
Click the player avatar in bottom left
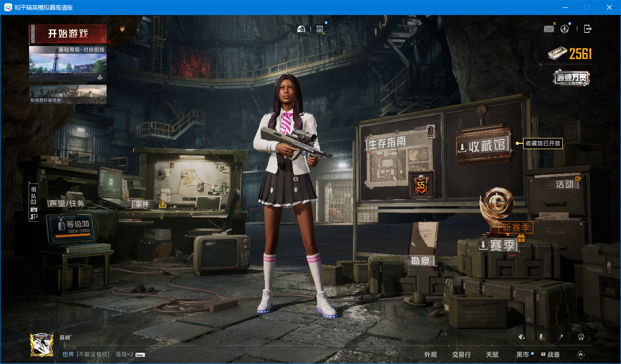[x=42, y=345]
